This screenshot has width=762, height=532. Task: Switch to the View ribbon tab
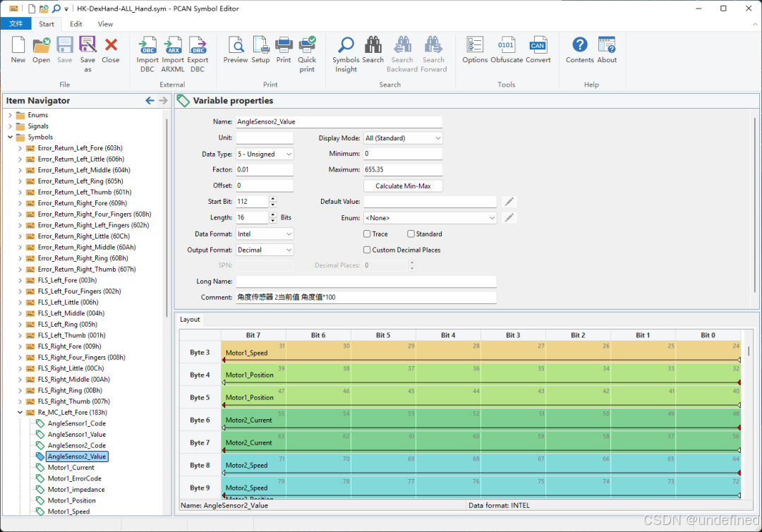tap(105, 24)
